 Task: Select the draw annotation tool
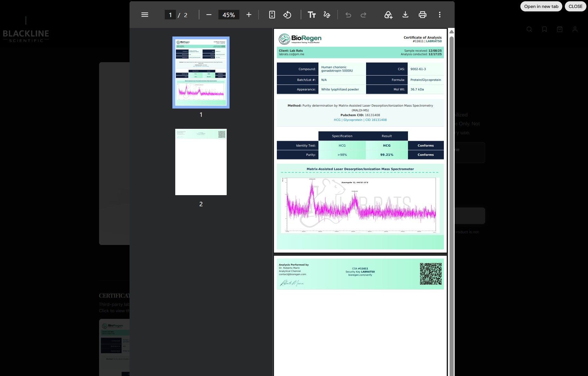click(x=327, y=15)
